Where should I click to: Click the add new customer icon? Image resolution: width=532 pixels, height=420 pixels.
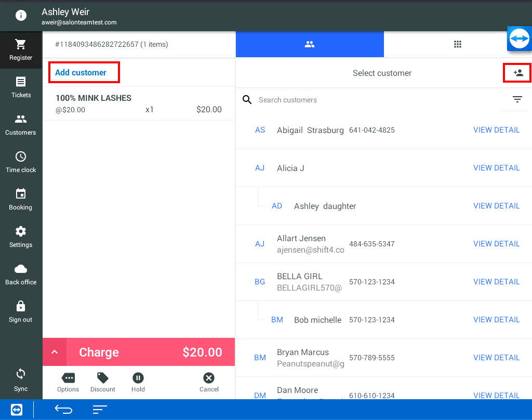click(x=517, y=73)
